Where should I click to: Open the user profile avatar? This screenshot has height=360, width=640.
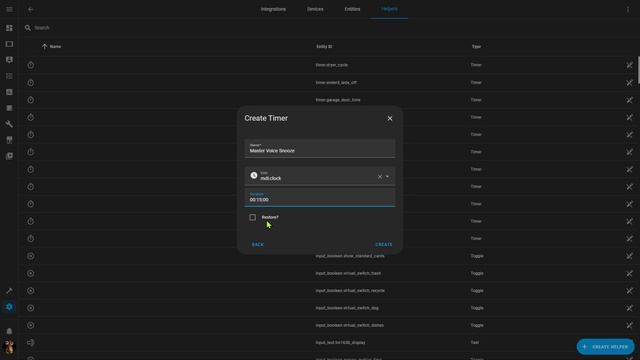pyautogui.click(x=9, y=347)
